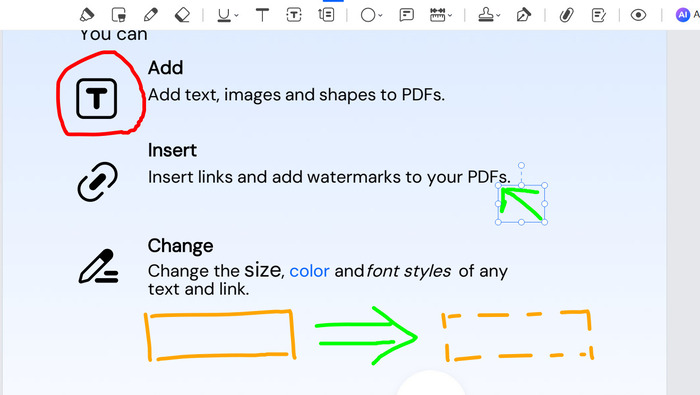Image resolution: width=700 pixels, height=395 pixels.
Task: Click the "You can" text at page top
Action: point(114,34)
